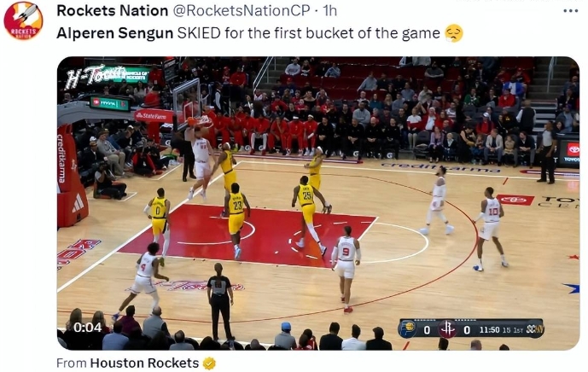588x372 pixels.
Task: Click the State Farm logo near the backboard
Action: [x=154, y=115]
